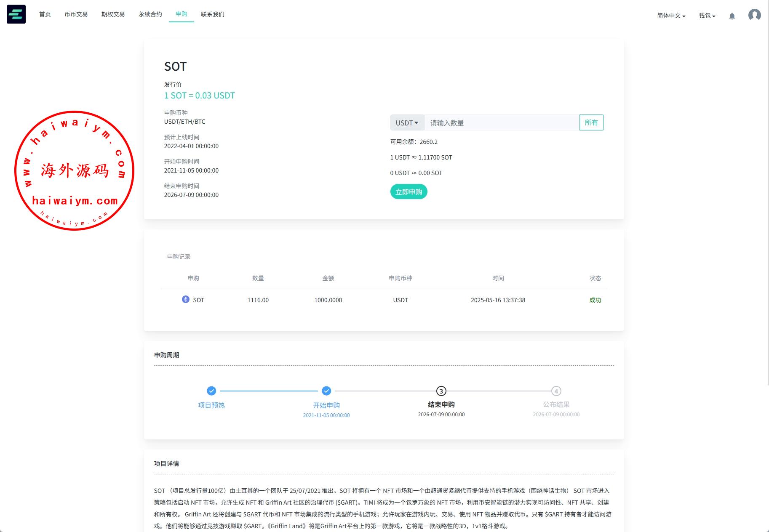
Task: Go to the 首页 home tab
Action: (x=45, y=14)
